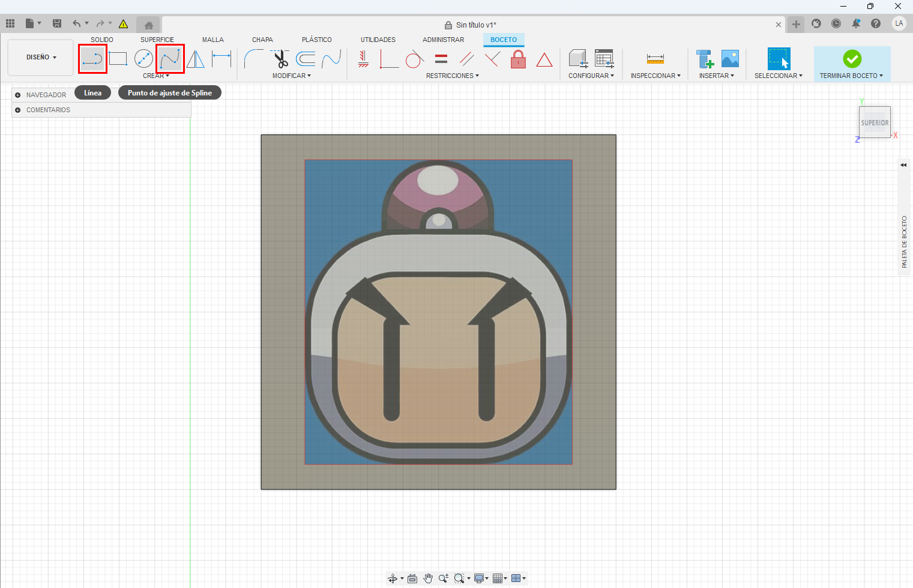This screenshot has height=588, width=913.
Task: Open the data panel grid icon
Action: 10,23
